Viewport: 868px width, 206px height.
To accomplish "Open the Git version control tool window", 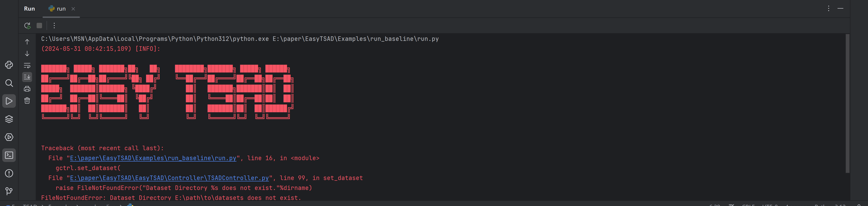I will (x=9, y=191).
